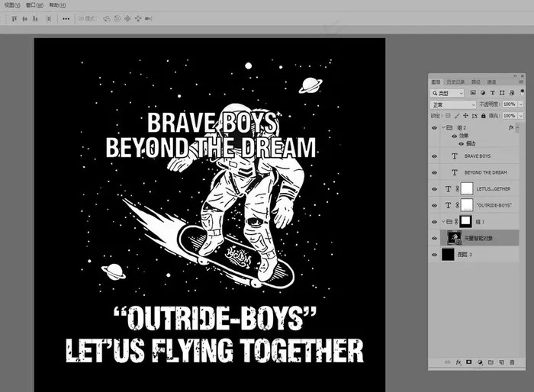Open the View menu
Screen dimensions: 534x392
tap(12, 5)
